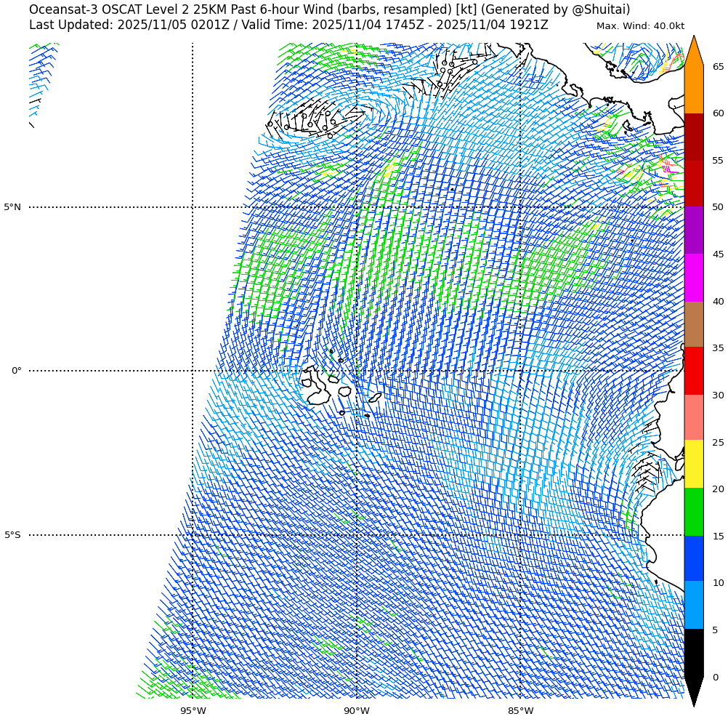The height and width of the screenshot is (719, 728).
Task: Select the yellow 20-25 kt colorbar segment
Action: pos(694,464)
